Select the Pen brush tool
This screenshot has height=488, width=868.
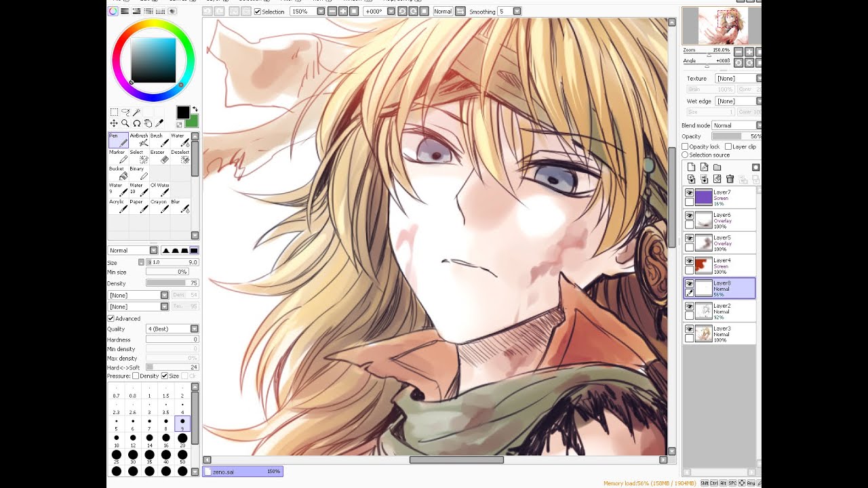click(118, 140)
